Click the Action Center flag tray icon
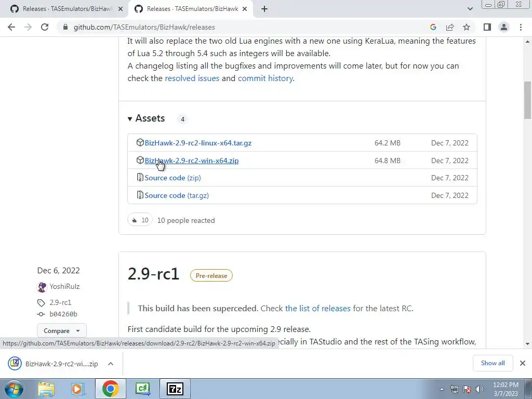The height and width of the screenshot is (399, 532). (467, 389)
